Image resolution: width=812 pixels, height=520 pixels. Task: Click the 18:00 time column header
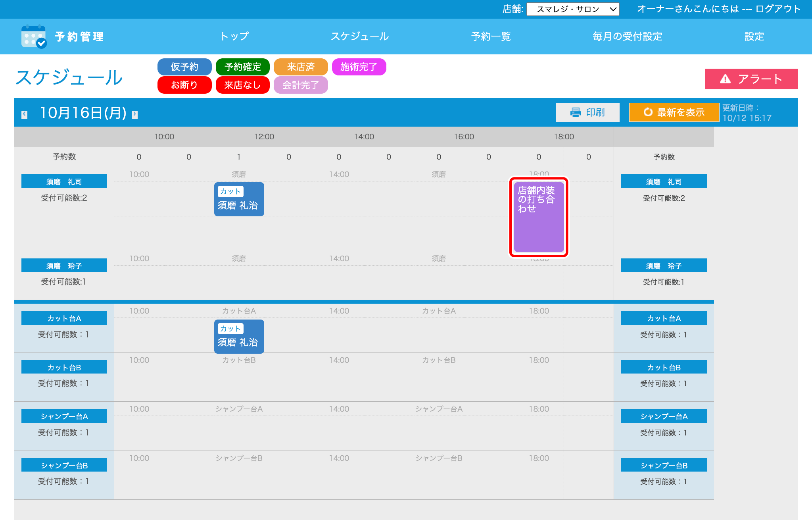[564, 137]
